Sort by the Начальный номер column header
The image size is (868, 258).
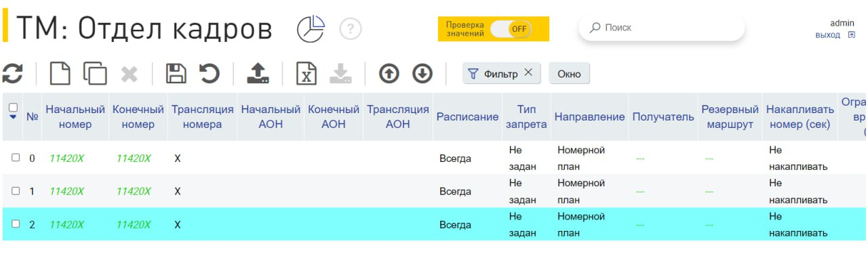(x=75, y=116)
